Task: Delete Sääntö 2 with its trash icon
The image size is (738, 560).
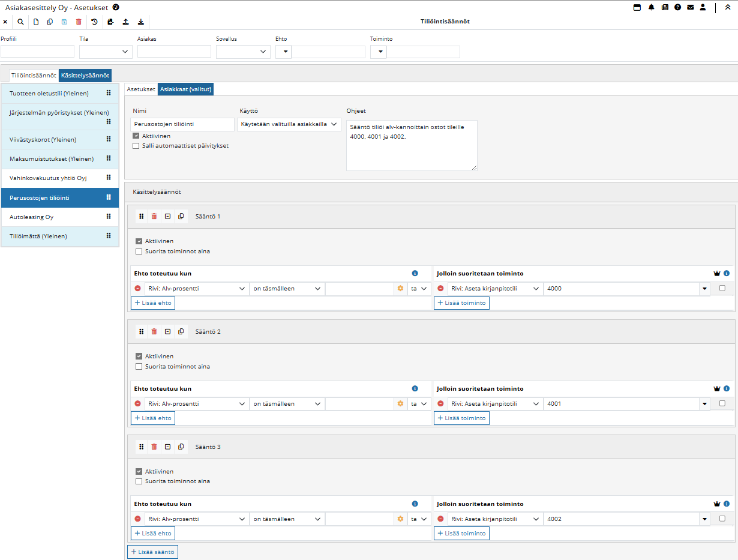Action: (x=154, y=331)
